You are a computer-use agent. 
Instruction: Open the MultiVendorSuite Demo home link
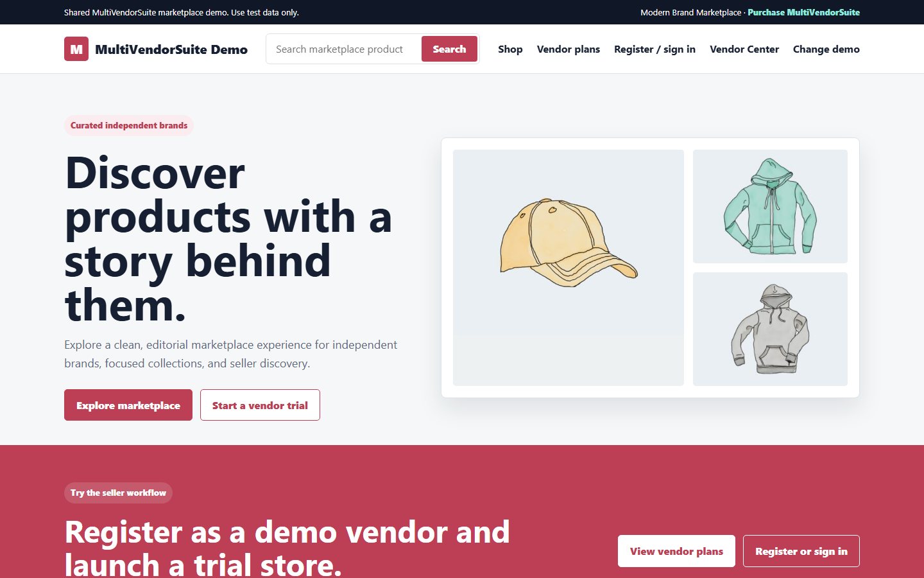click(x=156, y=49)
